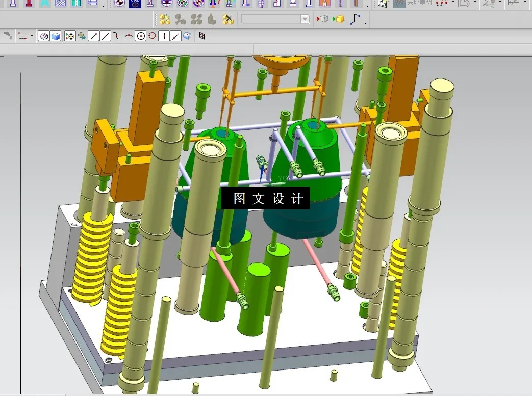
Task: Open dropdown next to red U-shaped icon
Action: point(453,3)
